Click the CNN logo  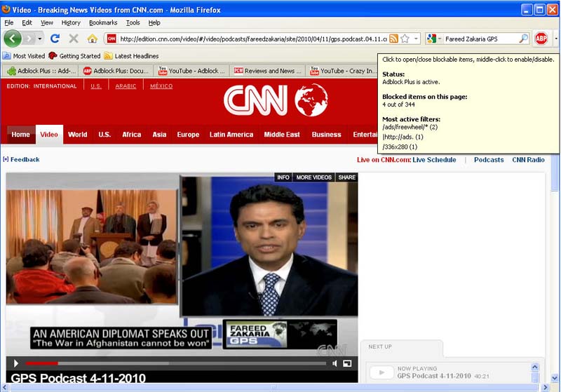(x=276, y=100)
